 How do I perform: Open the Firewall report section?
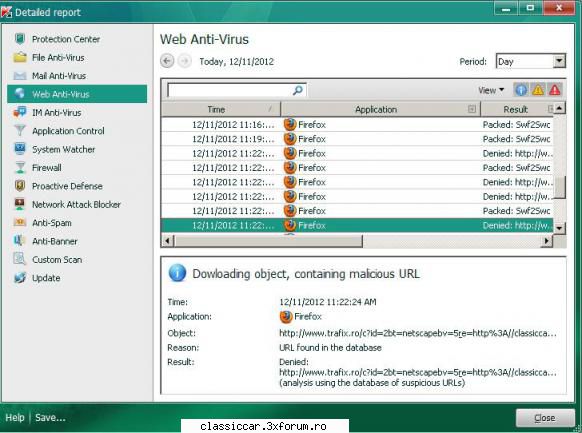pyautogui.click(x=77, y=168)
